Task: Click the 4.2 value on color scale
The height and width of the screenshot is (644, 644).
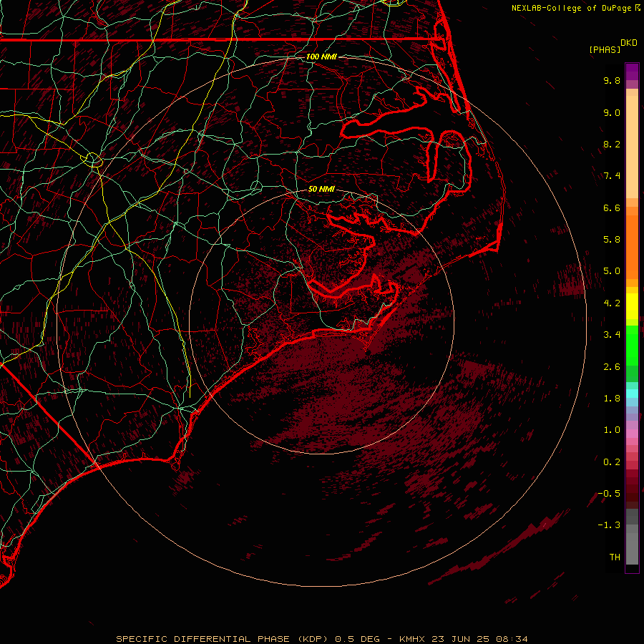Action: pyautogui.click(x=612, y=303)
